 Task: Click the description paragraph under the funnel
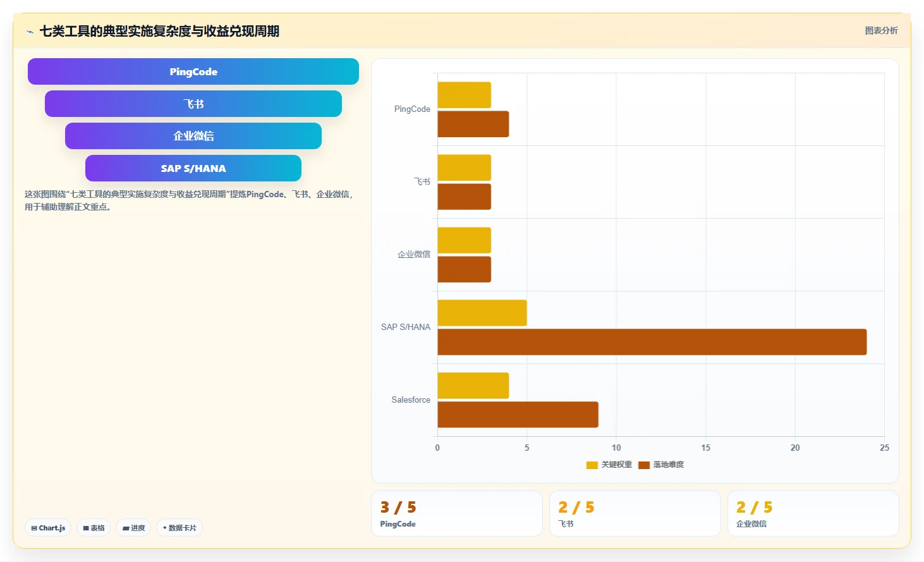coord(189,200)
